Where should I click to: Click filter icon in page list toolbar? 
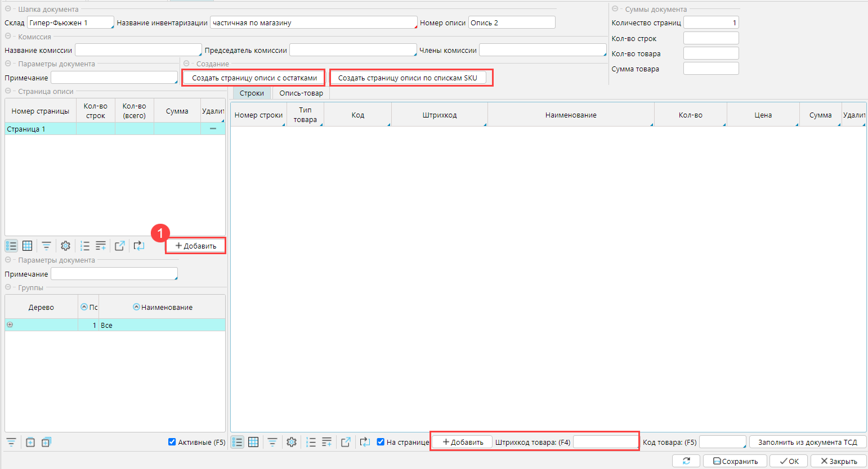(x=46, y=246)
